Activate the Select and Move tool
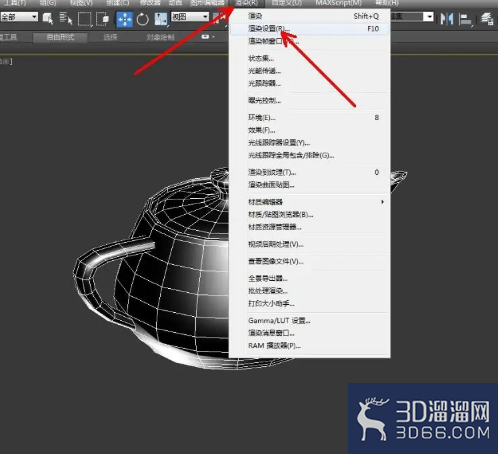 (124, 19)
